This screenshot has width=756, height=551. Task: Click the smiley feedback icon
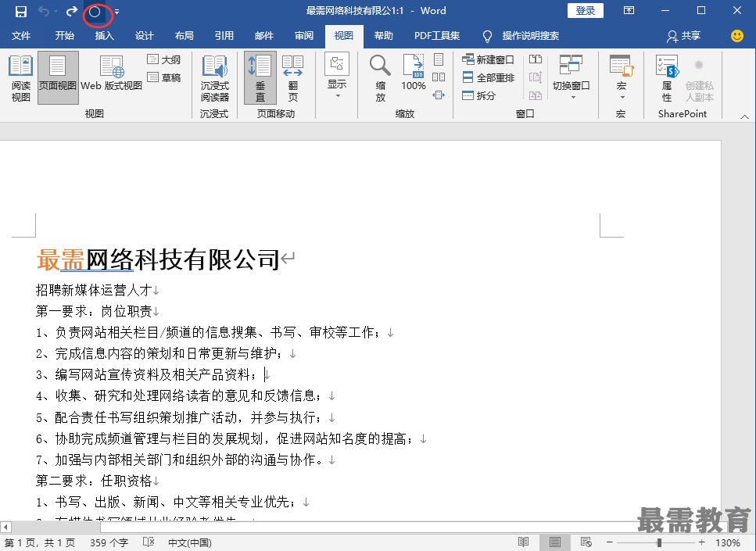click(736, 36)
